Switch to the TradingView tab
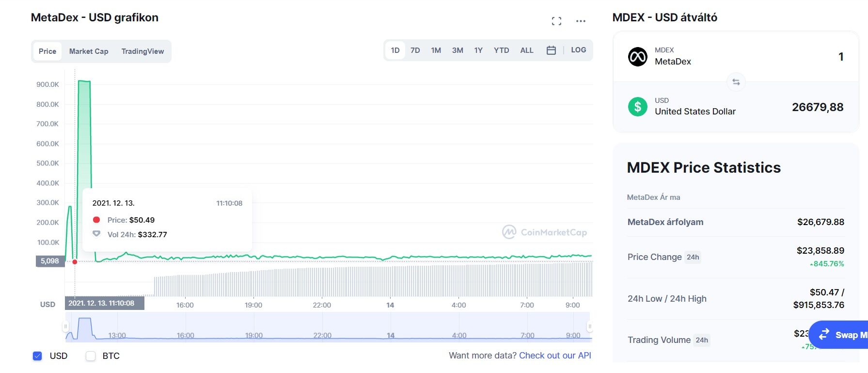Image resolution: width=868 pixels, height=373 pixels. (142, 51)
